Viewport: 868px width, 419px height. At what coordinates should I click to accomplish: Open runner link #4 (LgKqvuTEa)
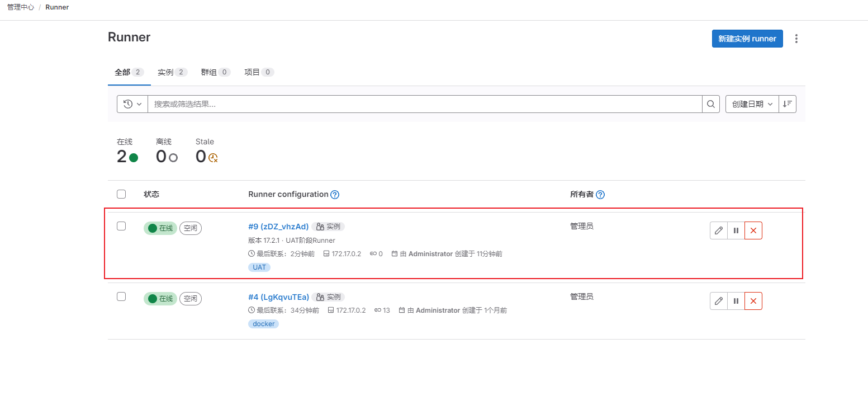point(278,297)
